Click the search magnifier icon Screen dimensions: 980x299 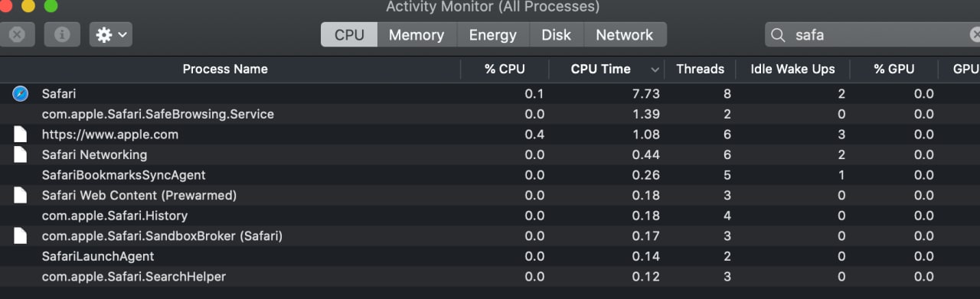coord(778,34)
